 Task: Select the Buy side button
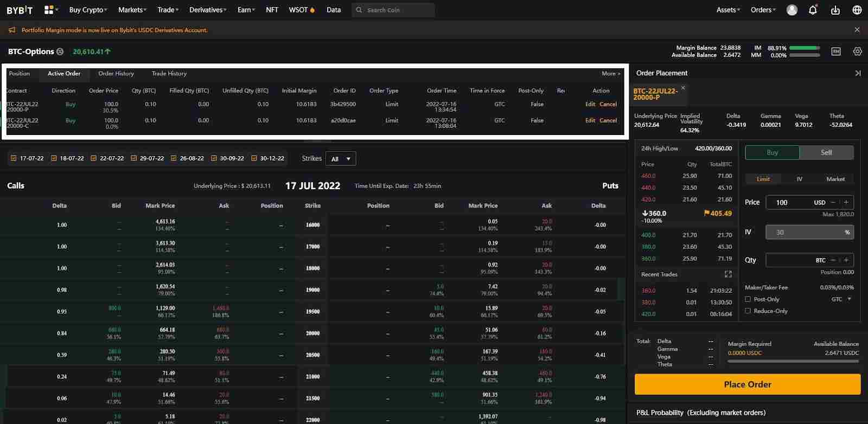pos(773,153)
